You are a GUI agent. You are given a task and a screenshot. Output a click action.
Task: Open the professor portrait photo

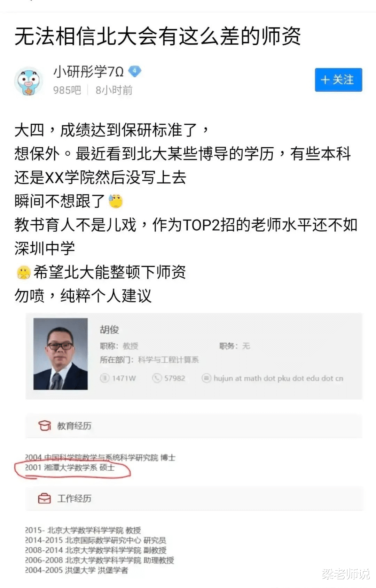click(61, 354)
